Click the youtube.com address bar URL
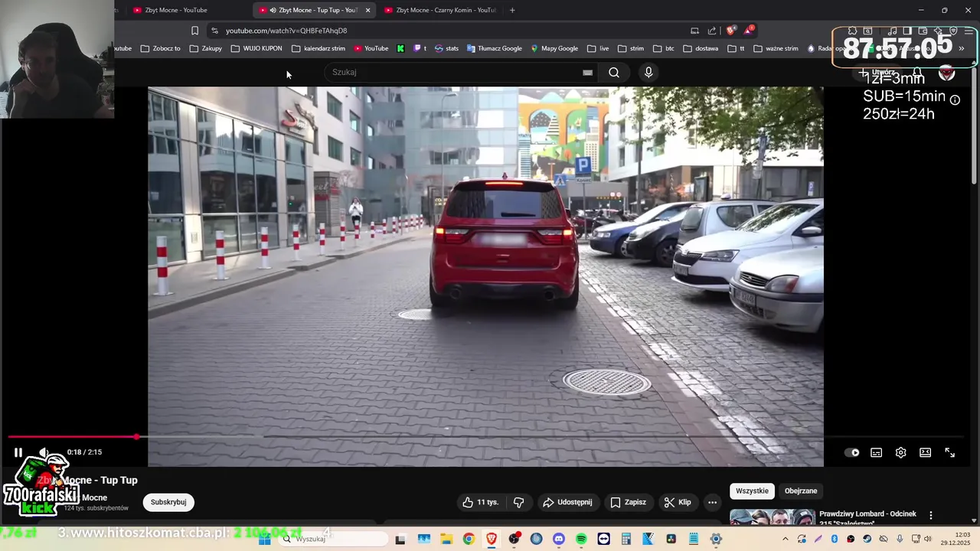This screenshot has width=980, height=551. pos(286,31)
